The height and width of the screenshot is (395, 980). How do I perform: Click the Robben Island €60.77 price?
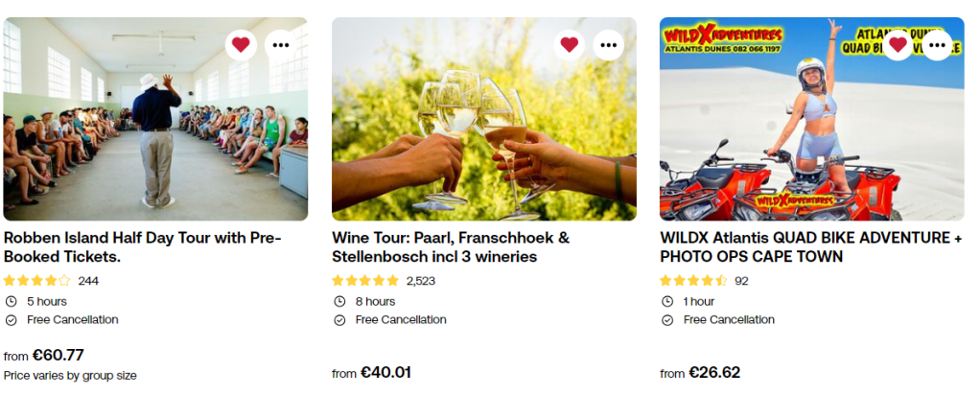pyautogui.click(x=57, y=356)
